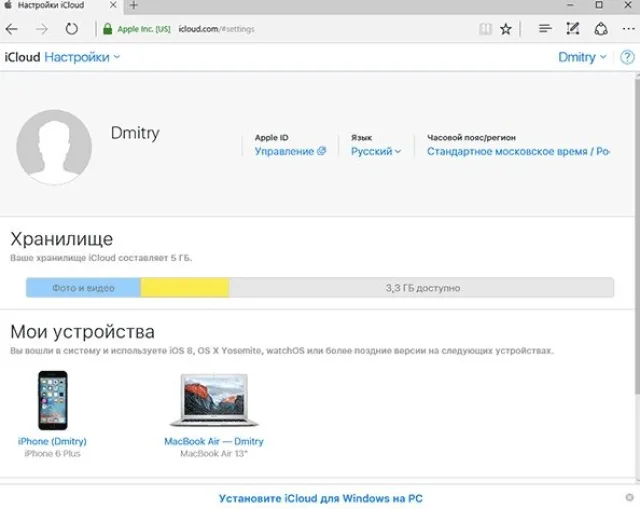Click the Dmitry profile avatar picture

pos(54,147)
